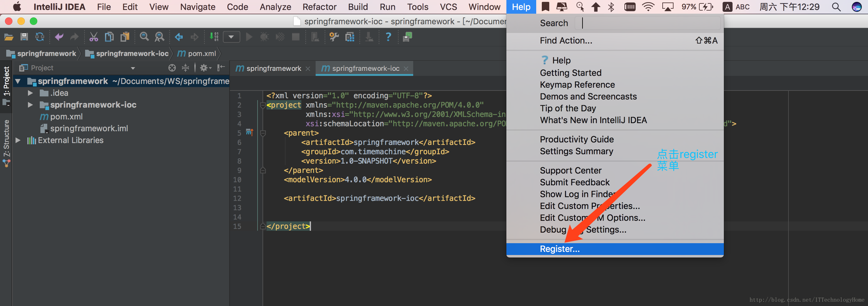Click the purple Undo arrow icon
This screenshot has height=306, width=868.
[x=59, y=37]
